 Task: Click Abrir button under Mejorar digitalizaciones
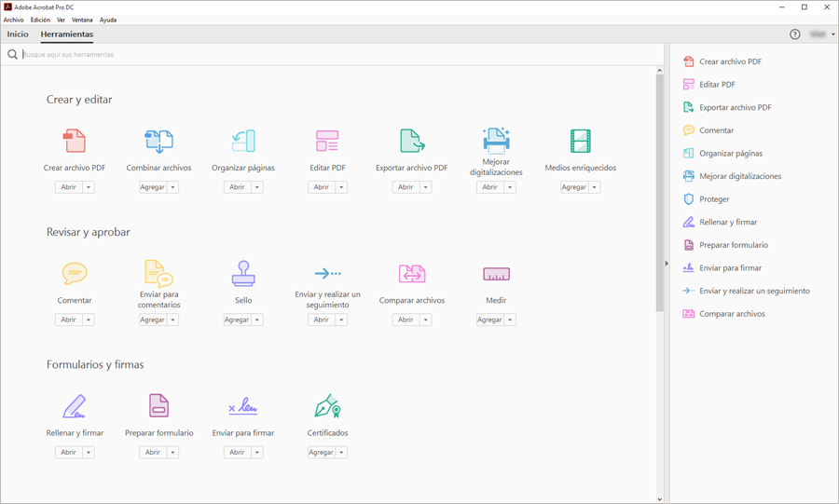coord(490,187)
